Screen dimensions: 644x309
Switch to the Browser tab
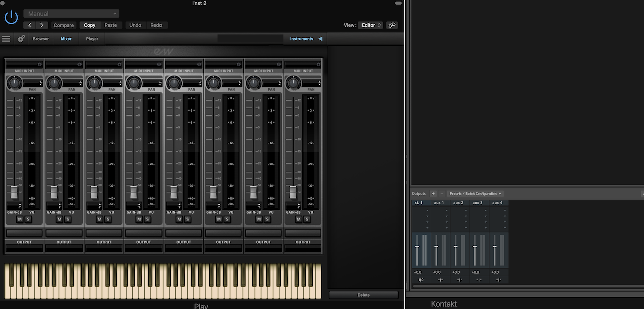(x=41, y=39)
